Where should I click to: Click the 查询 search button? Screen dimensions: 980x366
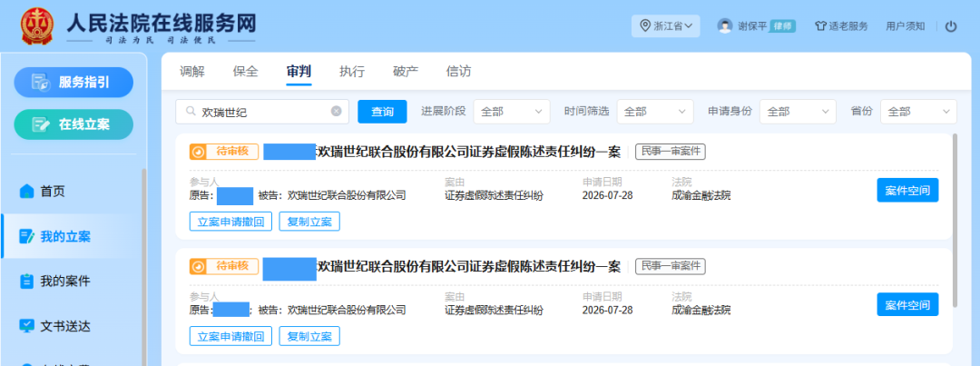383,112
